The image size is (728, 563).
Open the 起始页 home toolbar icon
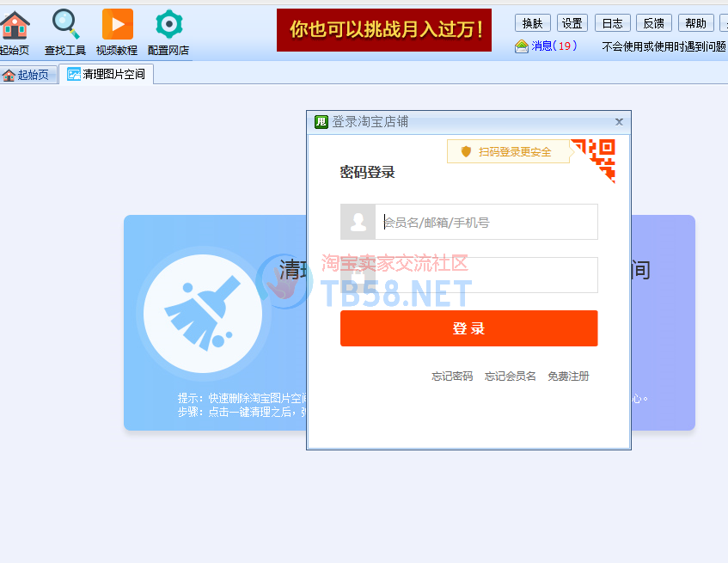(15, 33)
